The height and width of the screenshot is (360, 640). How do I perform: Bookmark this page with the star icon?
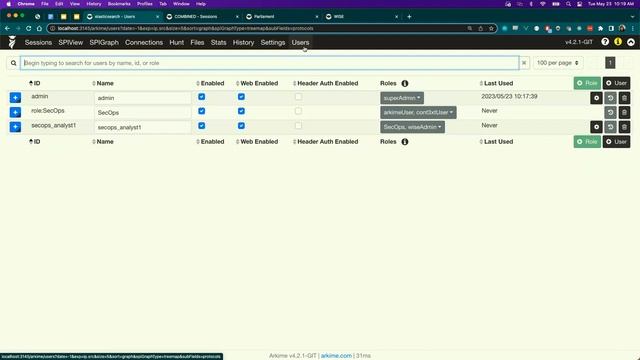[x=491, y=28]
